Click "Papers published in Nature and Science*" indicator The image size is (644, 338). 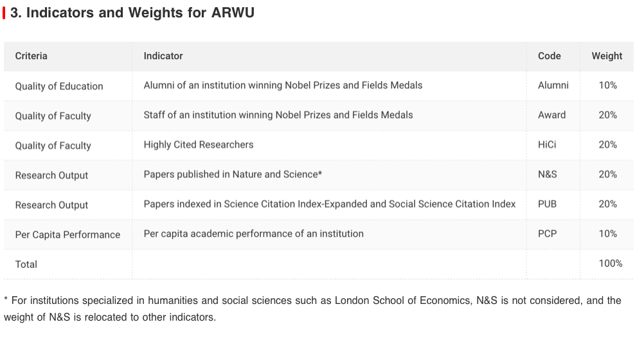[233, 174]
